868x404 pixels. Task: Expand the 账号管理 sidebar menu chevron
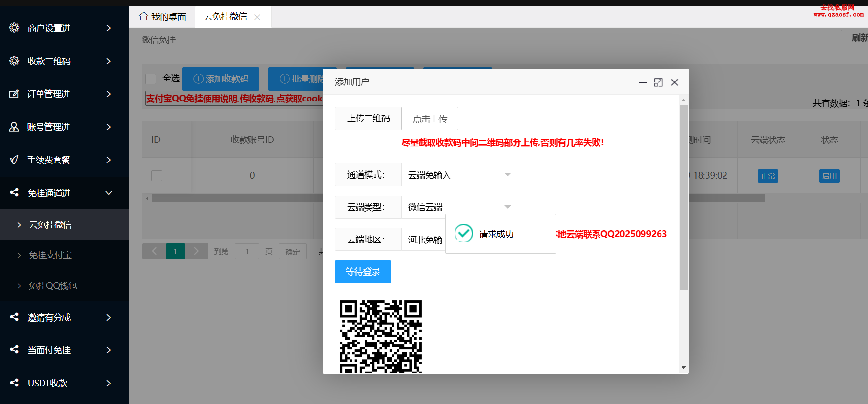109,127
